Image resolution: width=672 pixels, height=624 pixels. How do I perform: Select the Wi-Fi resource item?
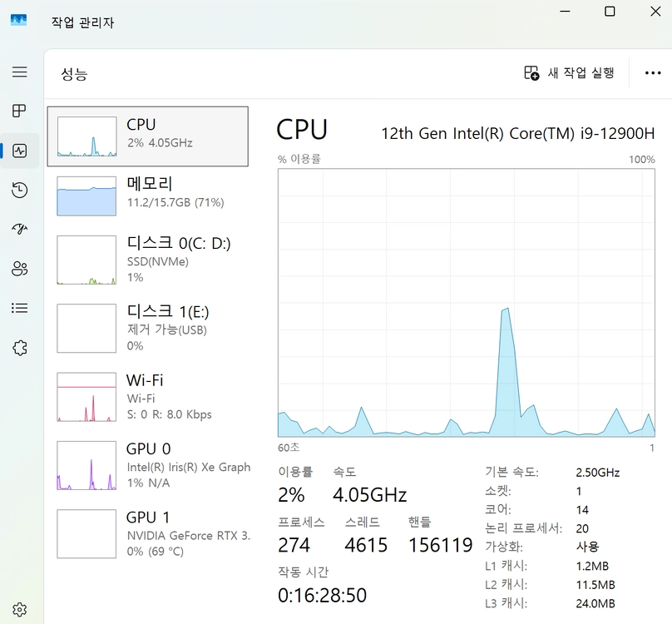click(x=147, y=397)
